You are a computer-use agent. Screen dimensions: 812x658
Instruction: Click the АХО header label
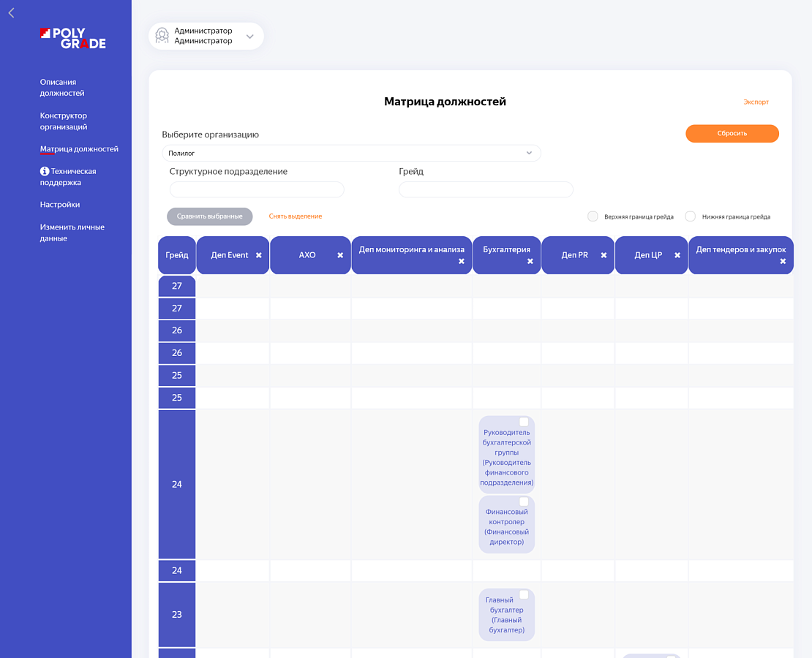tap(307, 255)
